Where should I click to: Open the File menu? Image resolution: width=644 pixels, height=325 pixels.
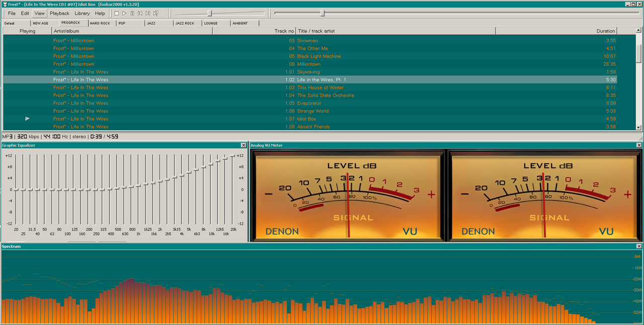coord(12,14)
